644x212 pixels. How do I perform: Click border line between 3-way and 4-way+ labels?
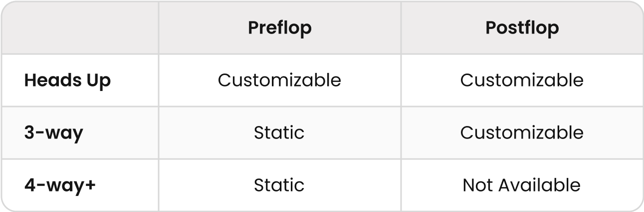(x=80, y=159)
